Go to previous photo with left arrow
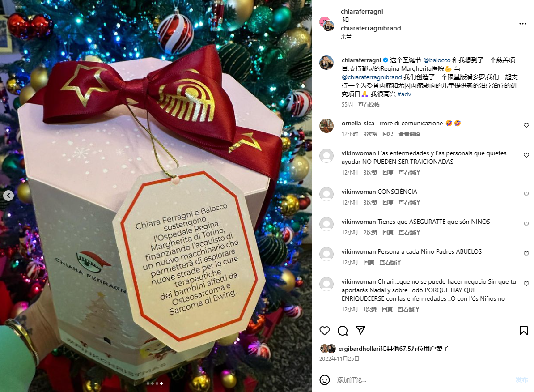Image resolution: width=534 pixels, height=392 pixels. tap(8, 195)
